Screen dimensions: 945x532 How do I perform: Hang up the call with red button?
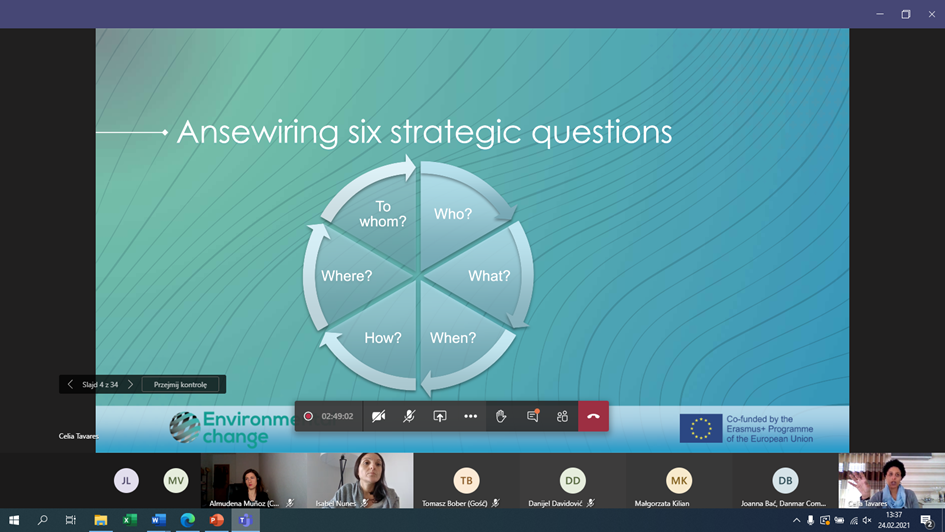click(593, 416)
